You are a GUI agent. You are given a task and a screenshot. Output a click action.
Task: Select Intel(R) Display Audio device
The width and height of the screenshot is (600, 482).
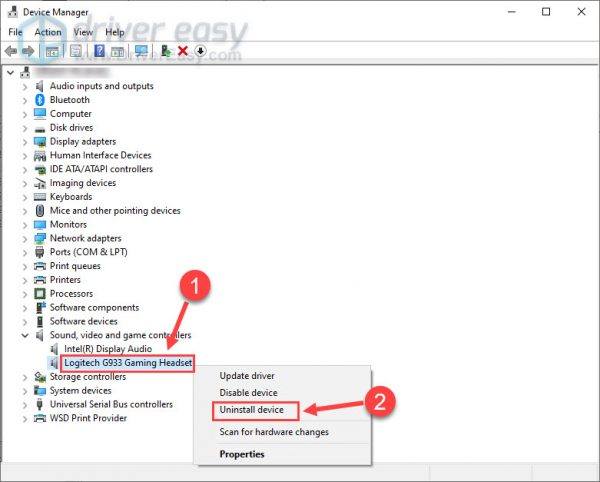coord(108,349)
